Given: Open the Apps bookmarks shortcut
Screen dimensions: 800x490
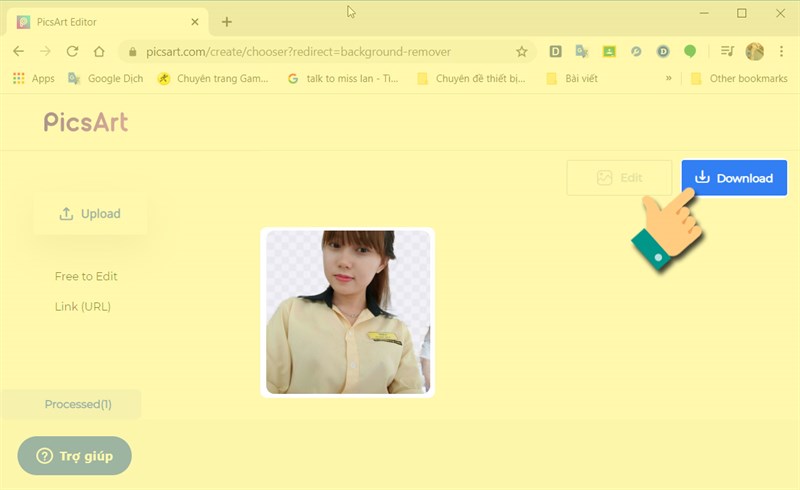Looking at the screenshot, I should 34,78.
